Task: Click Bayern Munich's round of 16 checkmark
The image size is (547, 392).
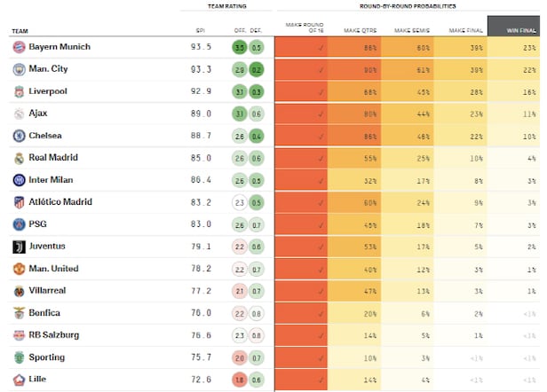Action: click(320, 47)
